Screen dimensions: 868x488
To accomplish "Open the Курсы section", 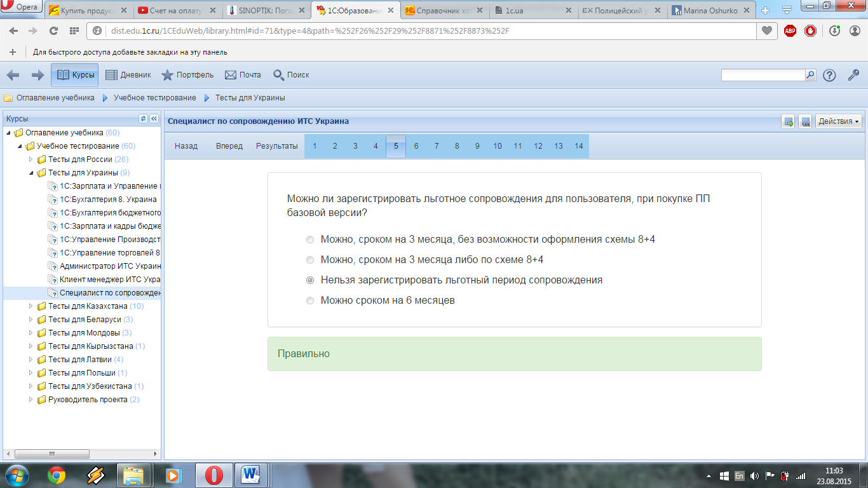I will [x=75, y=75].
